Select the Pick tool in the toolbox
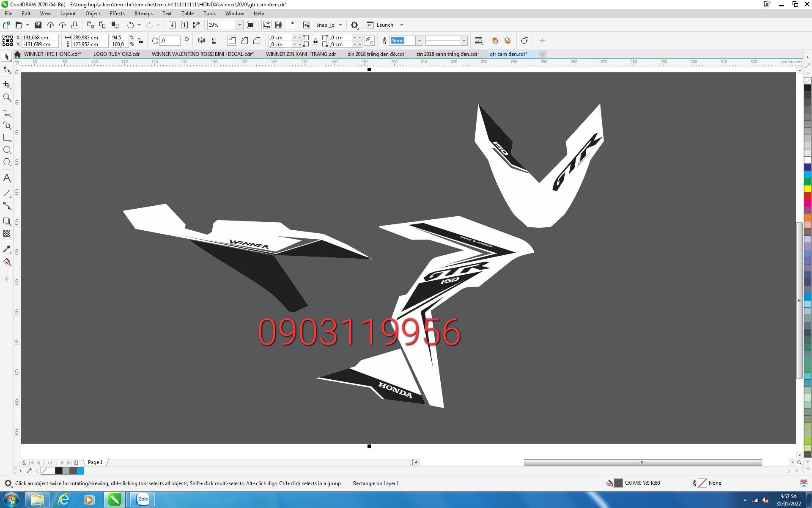Image resolution: width=812 pixels, height=508 pixels. point(7,57)
